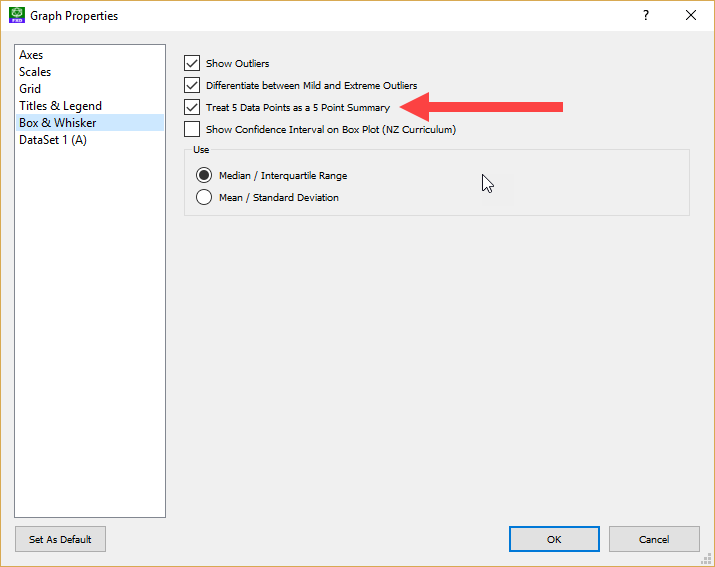Disable Treat 5 Data Points as 5 Point Summary
The image size is (715, 567).
192,107
